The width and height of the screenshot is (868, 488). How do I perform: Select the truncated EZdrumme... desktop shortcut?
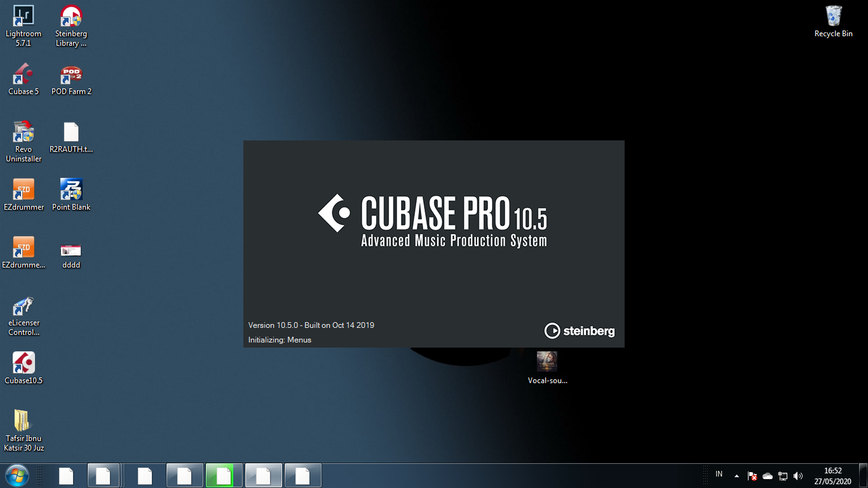(24, 252)
